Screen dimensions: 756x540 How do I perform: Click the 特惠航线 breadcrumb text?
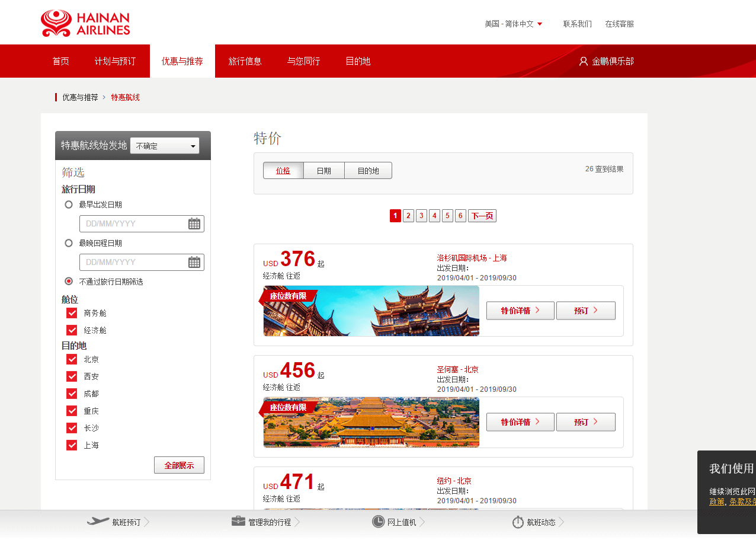pos(126,97)
